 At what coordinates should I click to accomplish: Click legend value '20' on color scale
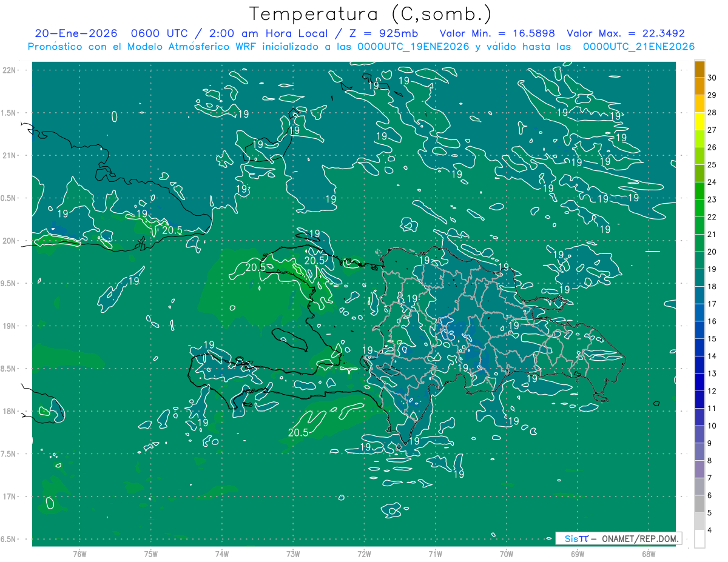[x=712, y=252]
